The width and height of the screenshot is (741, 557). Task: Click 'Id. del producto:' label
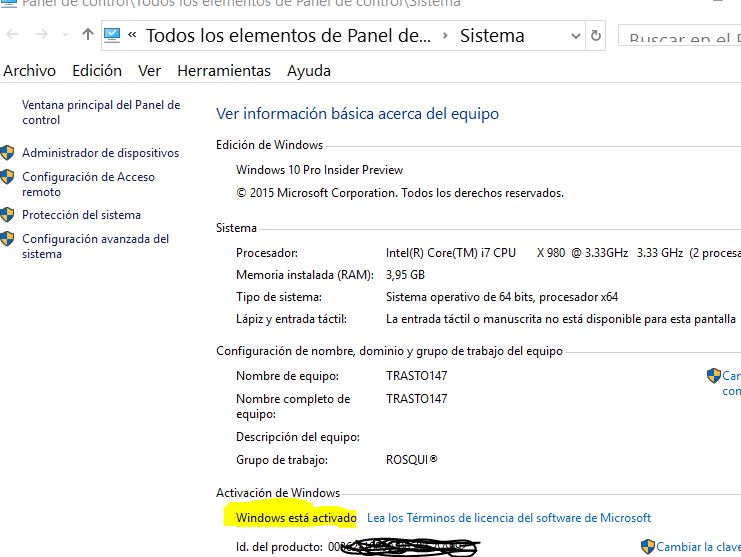279,547
